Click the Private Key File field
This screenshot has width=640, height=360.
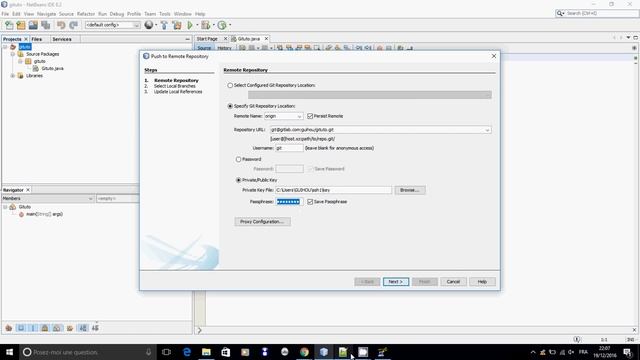click(x=333, y=190)
